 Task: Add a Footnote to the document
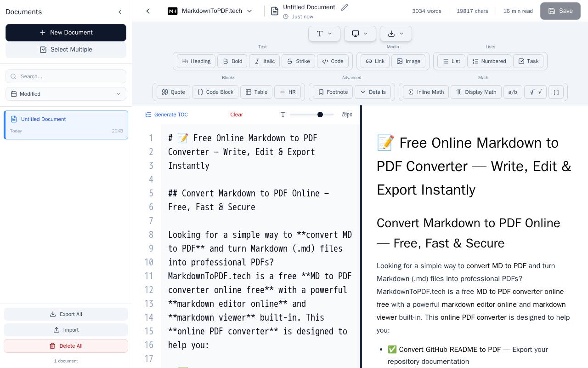pos(333,92)
